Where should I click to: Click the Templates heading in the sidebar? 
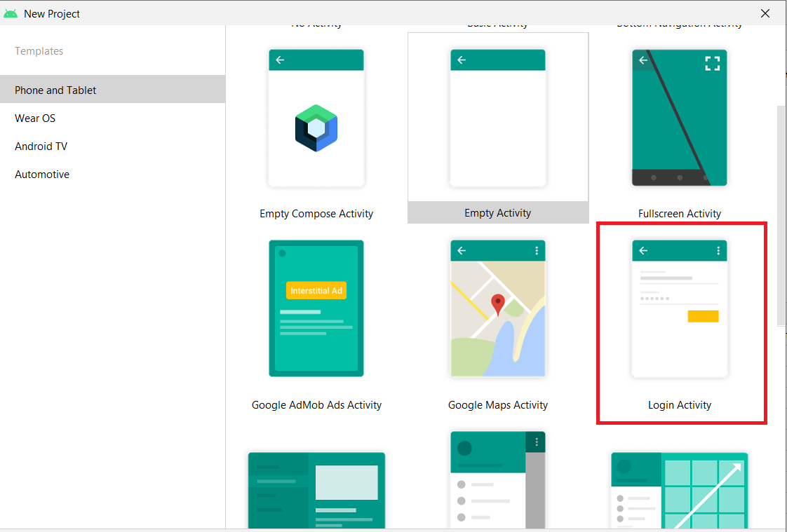pyautogui.click(x=39, y=51)
